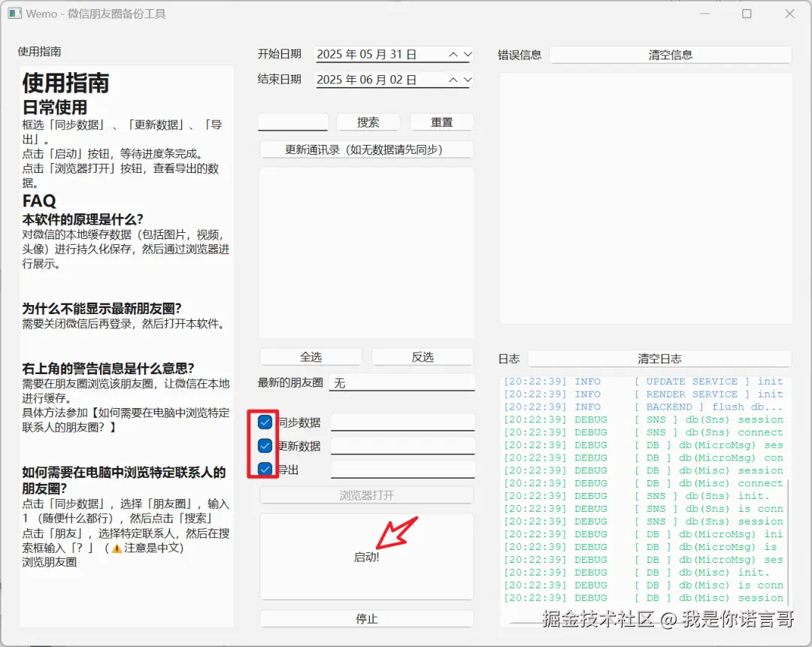Increase the 开始日期 with up arrow
The image size is (812, 647).
pos(453,54)
